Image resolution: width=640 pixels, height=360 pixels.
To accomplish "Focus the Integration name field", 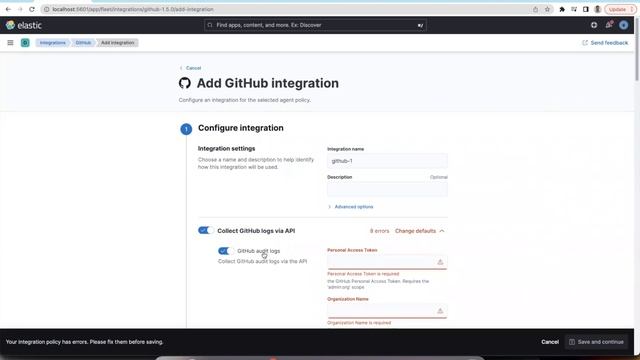I will tap(387, 161).
